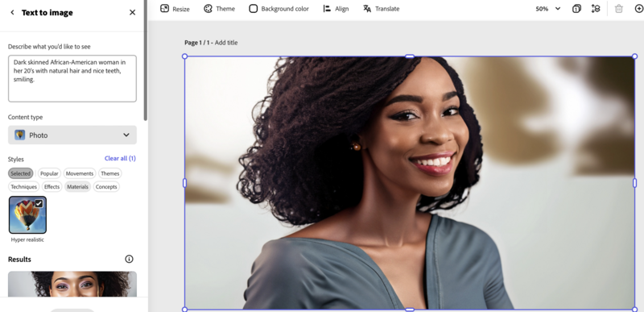644x312 pixels.
Task: Click the Resize icon in toolbar
Action: point(165,8)
